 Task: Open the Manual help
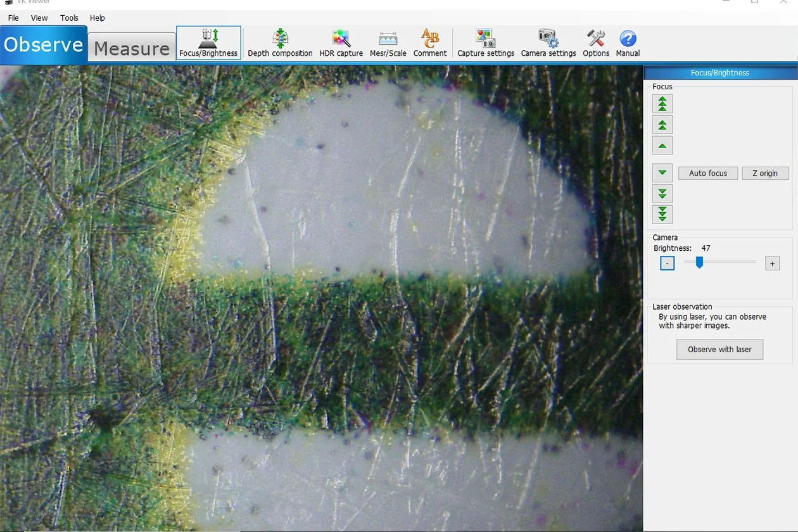tap(628, 43)
